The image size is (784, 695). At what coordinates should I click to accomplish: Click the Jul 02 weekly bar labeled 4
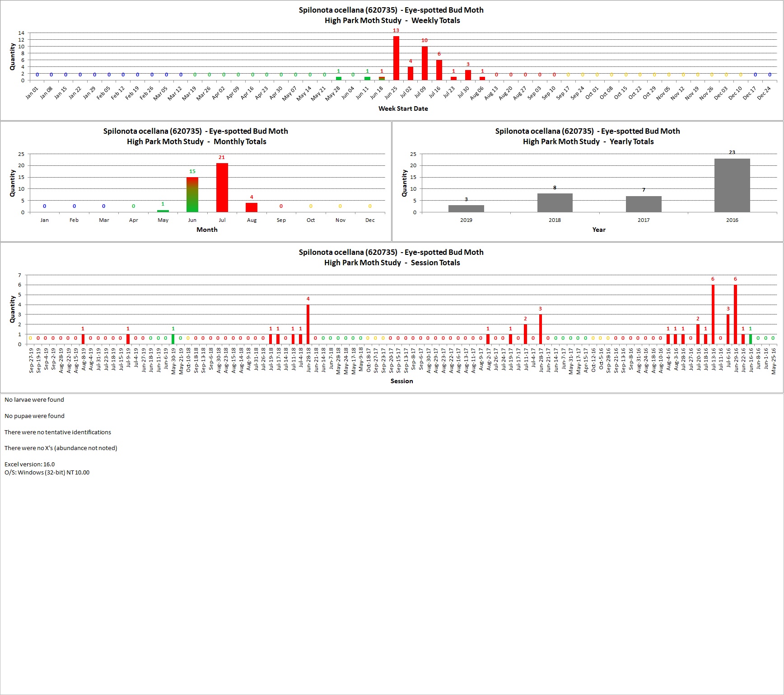coord(411,74)
